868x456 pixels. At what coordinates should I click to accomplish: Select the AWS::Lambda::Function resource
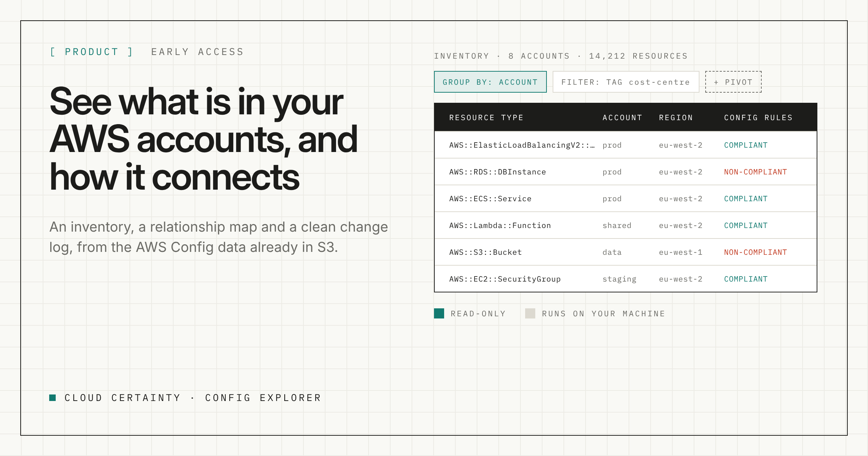[x=500, y=225]
